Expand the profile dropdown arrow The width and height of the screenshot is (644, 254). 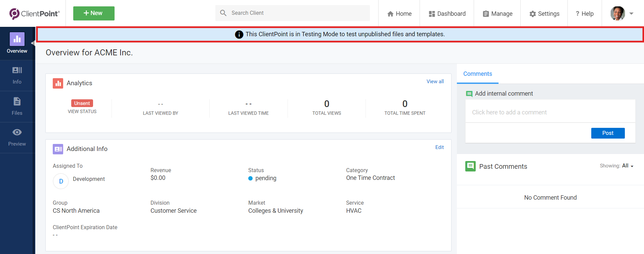coord(631,14)
